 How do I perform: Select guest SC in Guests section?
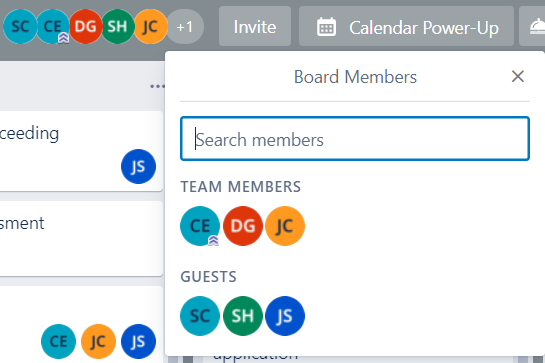pos(200,316)
